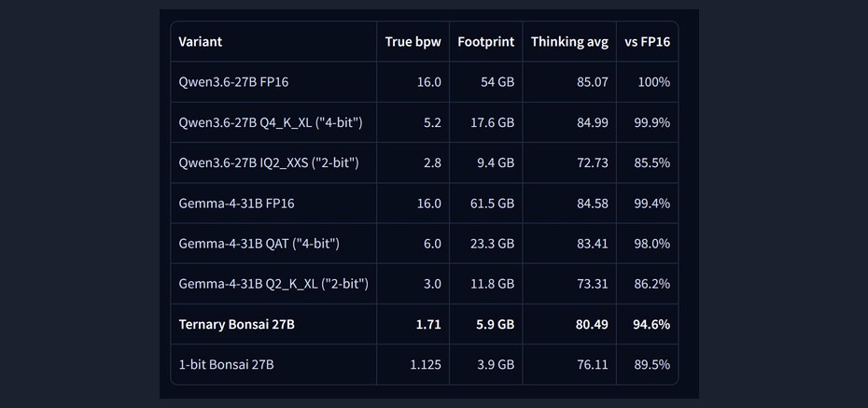868x408 pixels.
Task: Click the 94.6% vs FP16 value
Action: click(x=651, y=324)
